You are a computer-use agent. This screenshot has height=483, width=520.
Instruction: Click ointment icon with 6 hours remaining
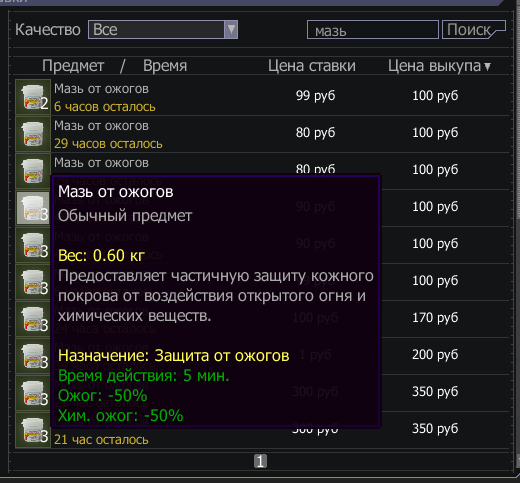click(33, 97)
